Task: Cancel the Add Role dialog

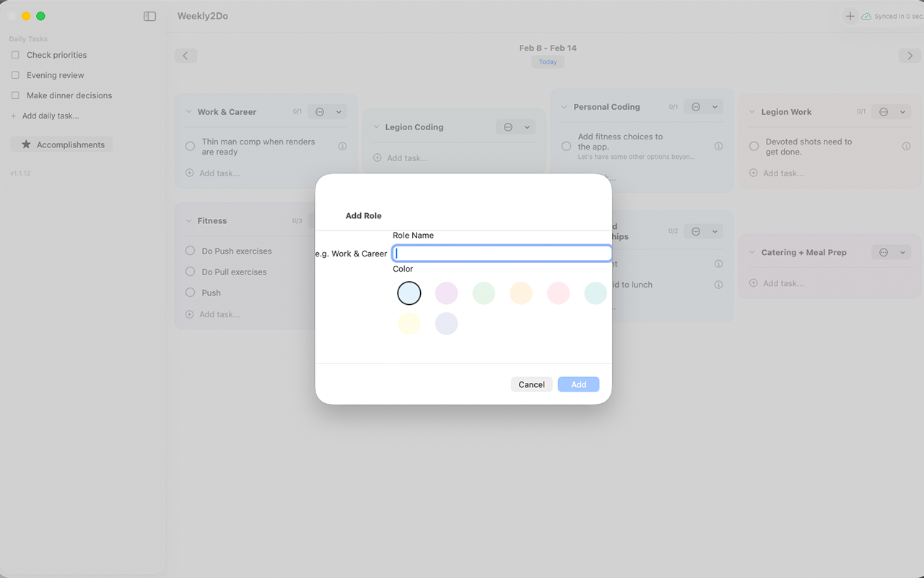Action: pyautogui.click(x=531, y=384)
